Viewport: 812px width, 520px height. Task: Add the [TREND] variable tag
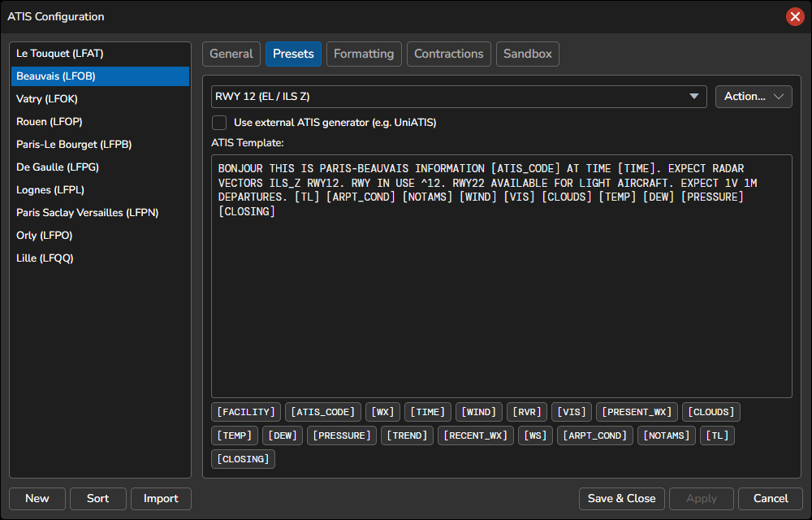(x=407, y=435)
